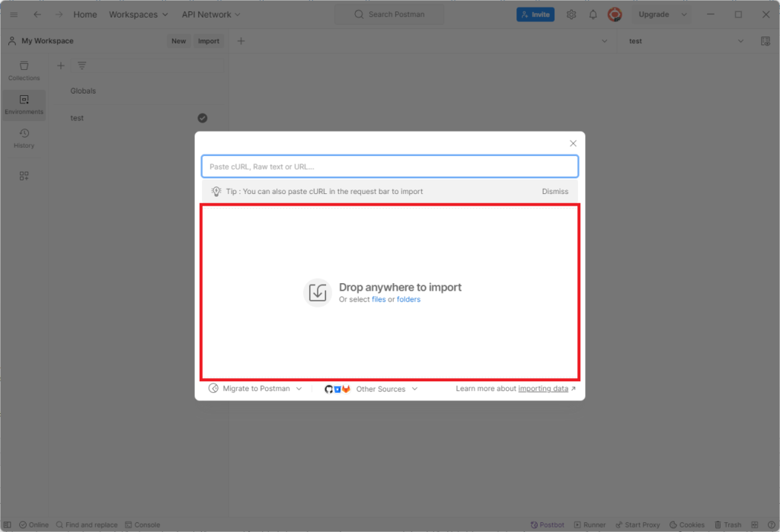
Task: Switch to History in the sidebar
Action: click(24, 139)
